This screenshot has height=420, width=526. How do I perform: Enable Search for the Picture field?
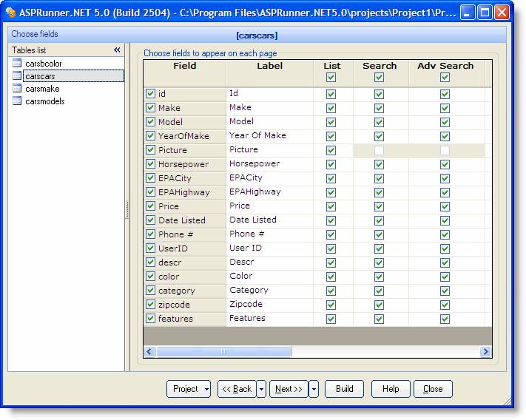[x=379, y=151]
